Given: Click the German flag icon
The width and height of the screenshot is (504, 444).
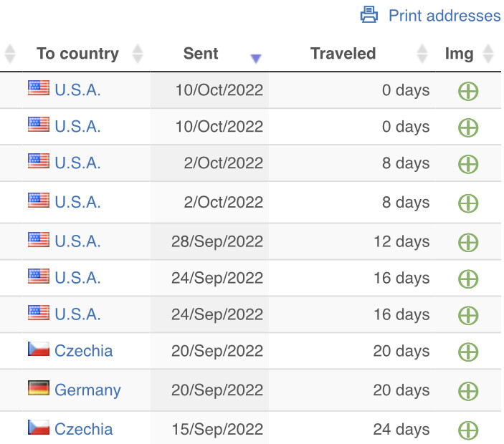Looking at the screenshot, I should 39,387.
